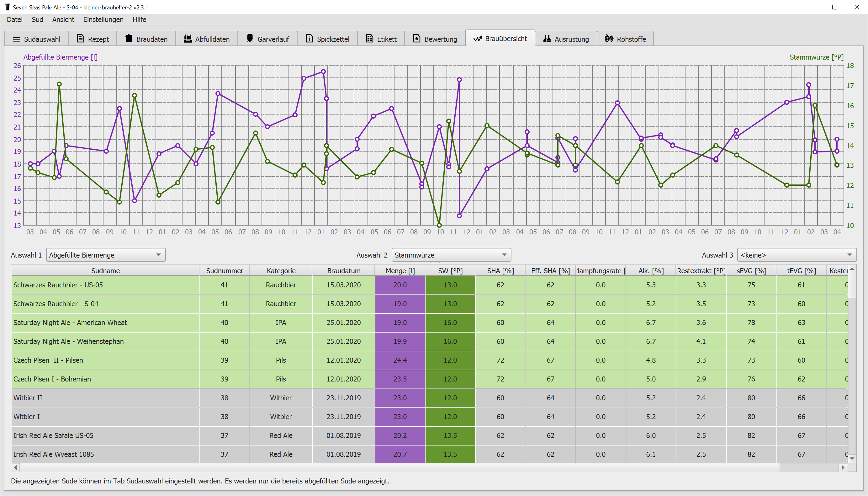Click the Abfülldaten bottles icon
This screenshot has width=868, height=496.
coord(188,39)
